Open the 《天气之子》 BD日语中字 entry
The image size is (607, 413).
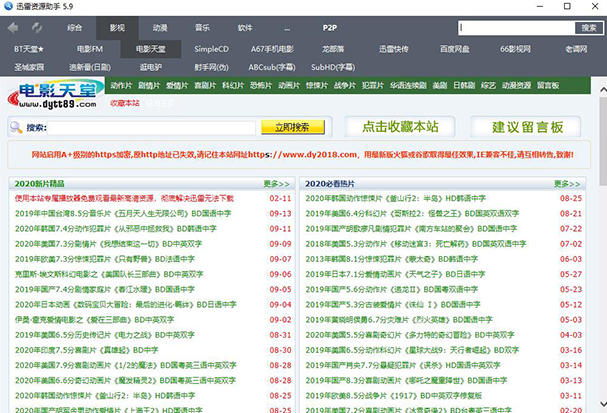(395, 274)
